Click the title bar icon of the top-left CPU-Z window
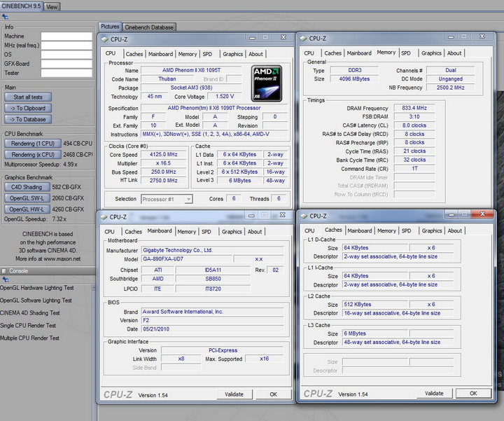Viewport: 504px width, 421px height. click(x=105, y=39)
